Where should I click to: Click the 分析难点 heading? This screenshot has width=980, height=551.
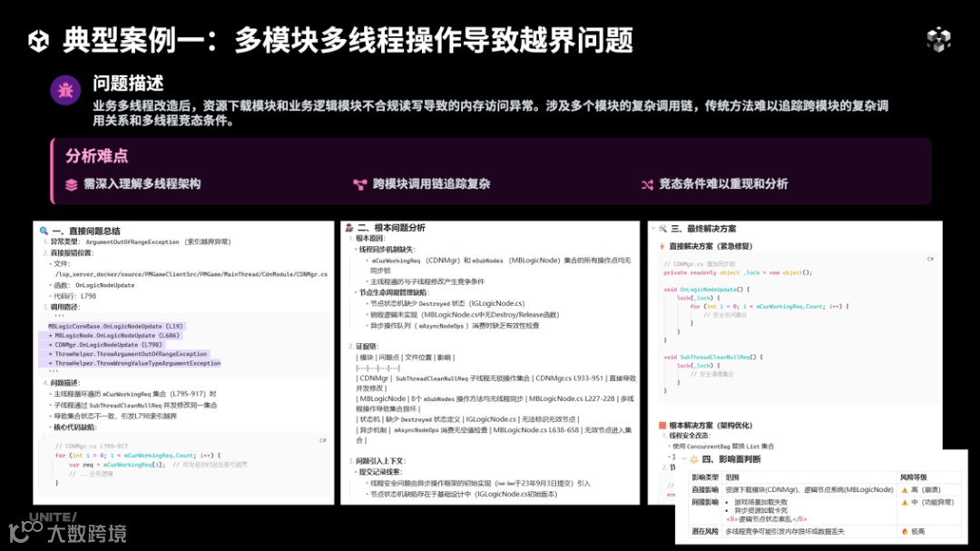point(97,156)
